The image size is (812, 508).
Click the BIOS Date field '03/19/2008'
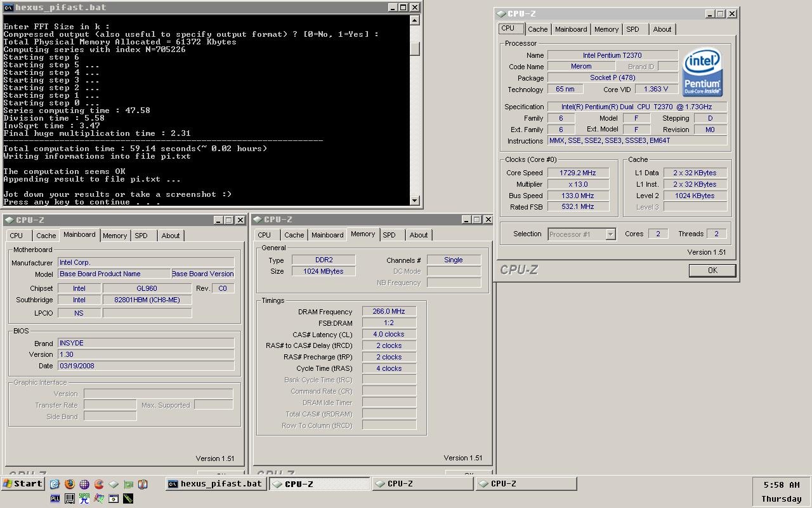[x=146, y=366]
